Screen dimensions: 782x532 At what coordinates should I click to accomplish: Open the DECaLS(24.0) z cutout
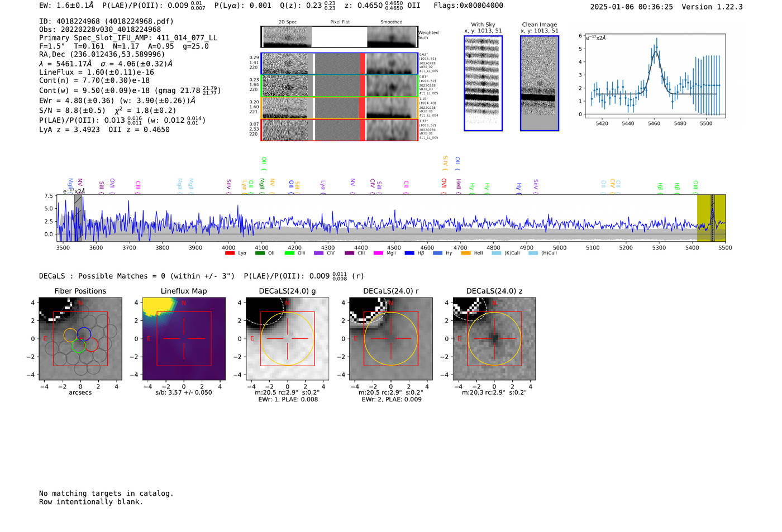click(494, 338)
